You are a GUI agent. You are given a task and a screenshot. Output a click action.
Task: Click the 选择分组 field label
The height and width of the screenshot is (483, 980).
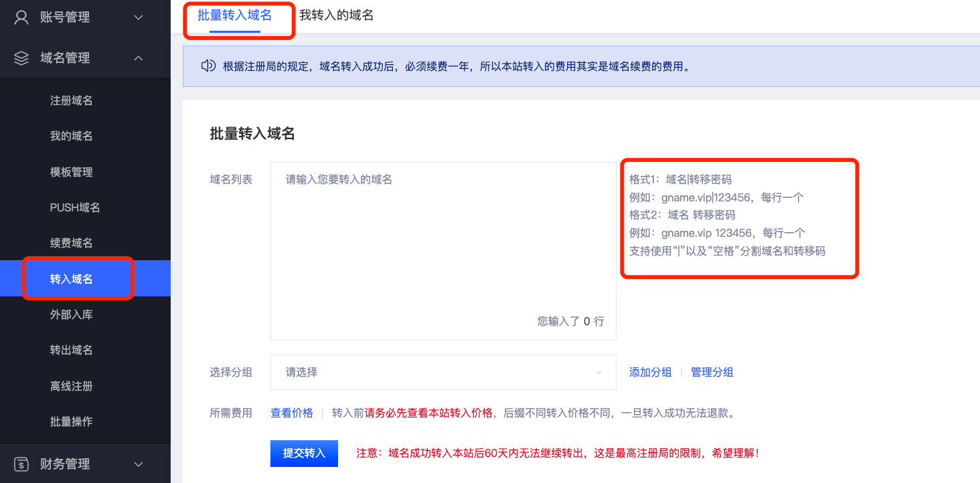pyautogui.click(x=231, y=372)
